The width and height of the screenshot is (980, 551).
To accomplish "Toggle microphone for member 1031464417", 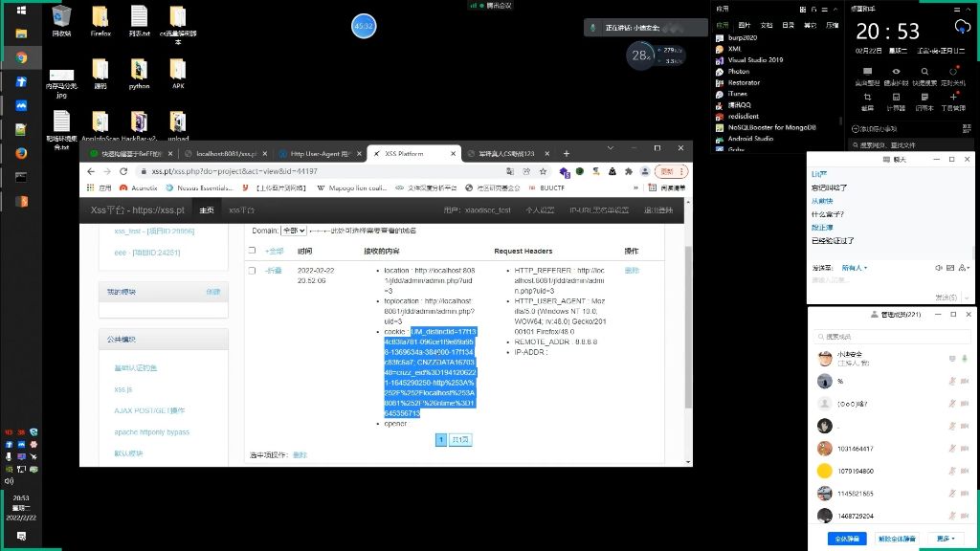I will pos(952,448).
